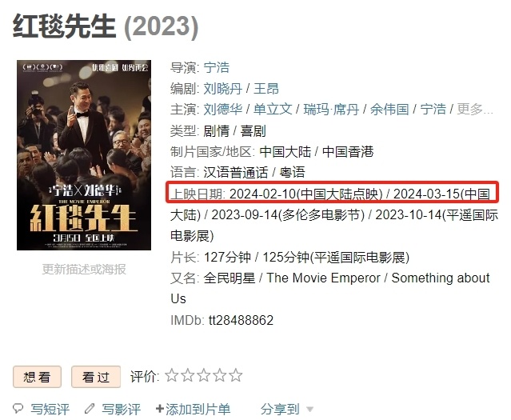Mark the movie as 想看
The height and width of the screenshot is (420, 511).
pos(37,377)
